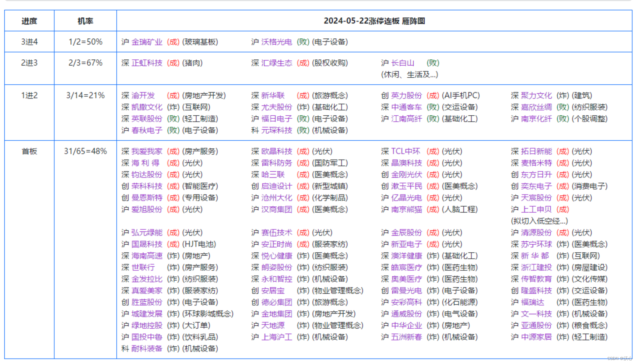Click 钧达股份 stock name
Screen dimensions: 638x364
[147, 175]
